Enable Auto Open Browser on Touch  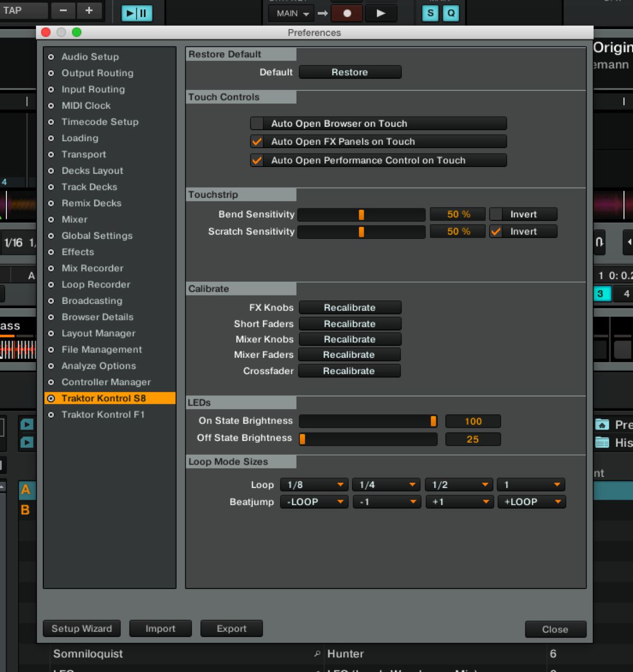pyautogui.click(x=258, y=124)
